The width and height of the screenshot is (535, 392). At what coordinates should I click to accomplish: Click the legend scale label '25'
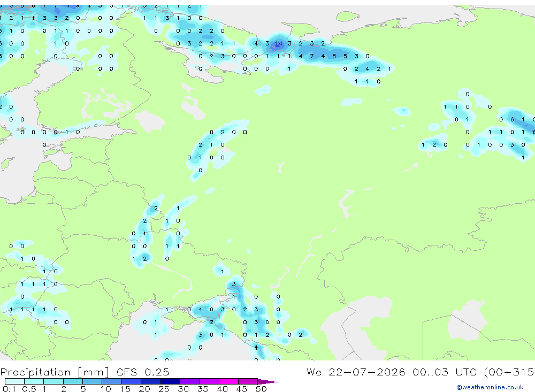tap(164, 389)
